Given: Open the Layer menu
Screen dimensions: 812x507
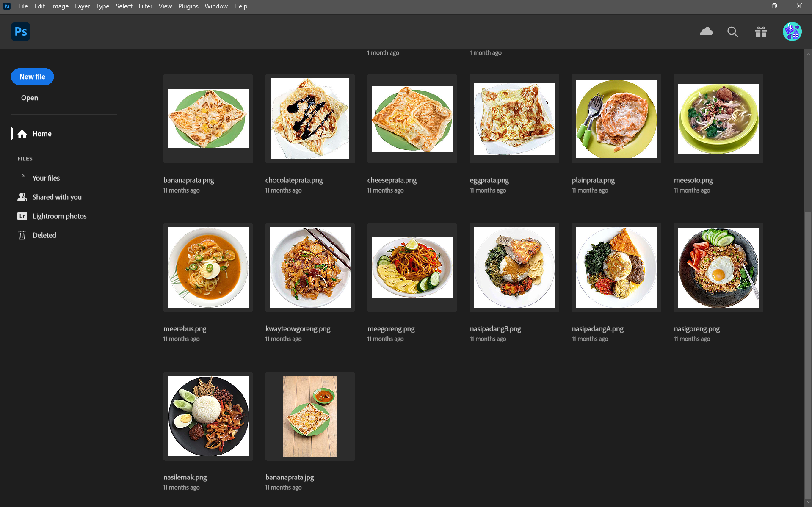Looking at the screenshot, I should tap(82, 6).
